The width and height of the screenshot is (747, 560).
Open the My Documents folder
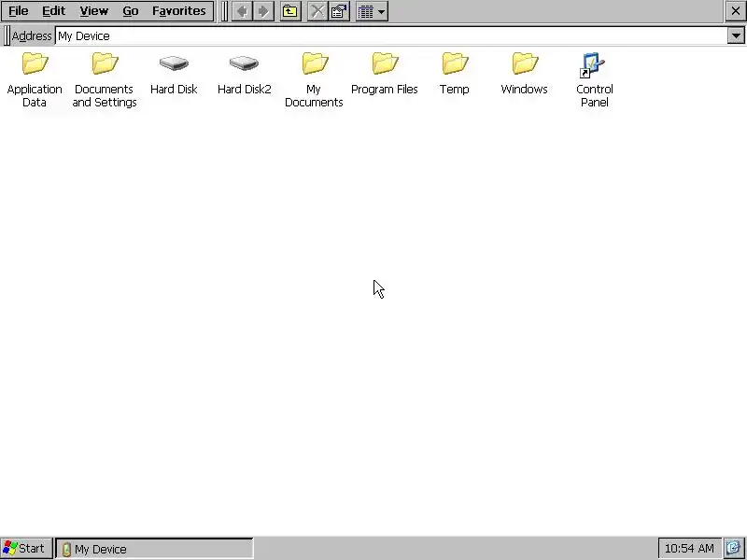point(314,80)
